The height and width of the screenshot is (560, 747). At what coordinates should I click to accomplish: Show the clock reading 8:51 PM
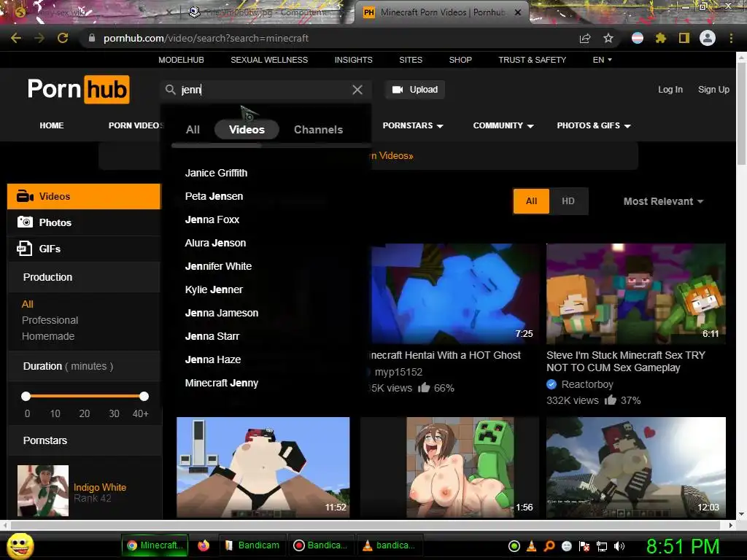point(683,546)
